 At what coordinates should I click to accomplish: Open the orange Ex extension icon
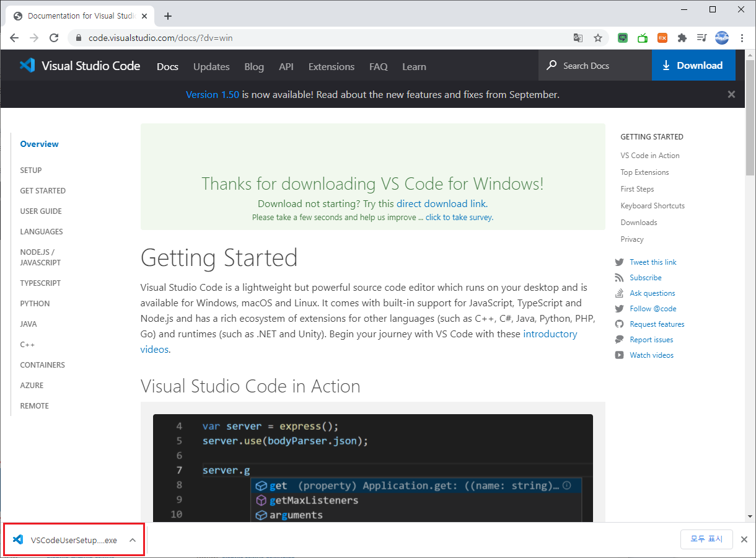[x=662, y=38]
